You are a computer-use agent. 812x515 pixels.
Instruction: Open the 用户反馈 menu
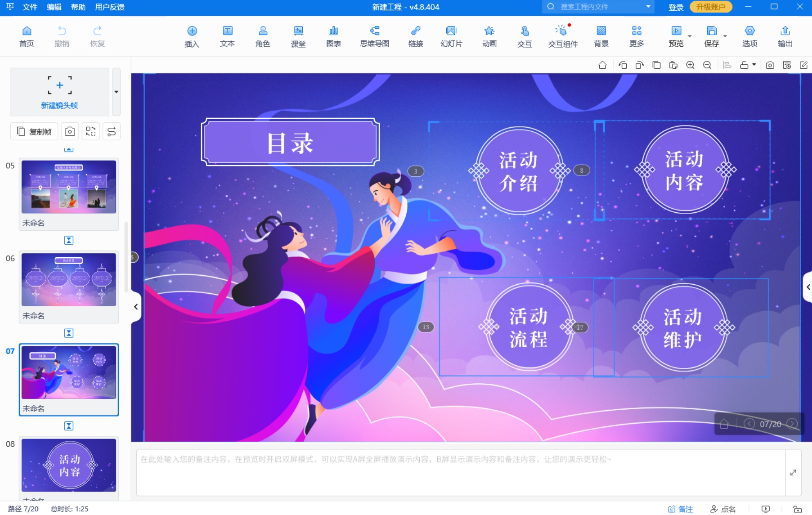click(110, 7)
